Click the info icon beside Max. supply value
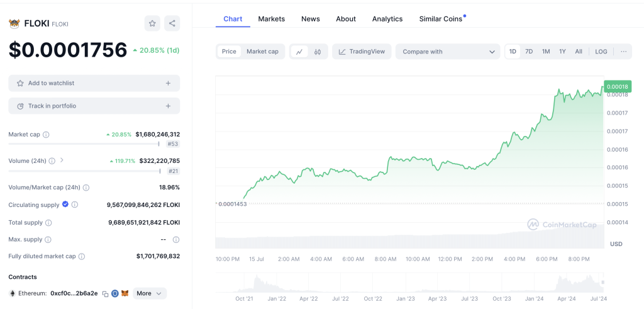The width and height of the screenshot is (644, 309). (176, 240)
